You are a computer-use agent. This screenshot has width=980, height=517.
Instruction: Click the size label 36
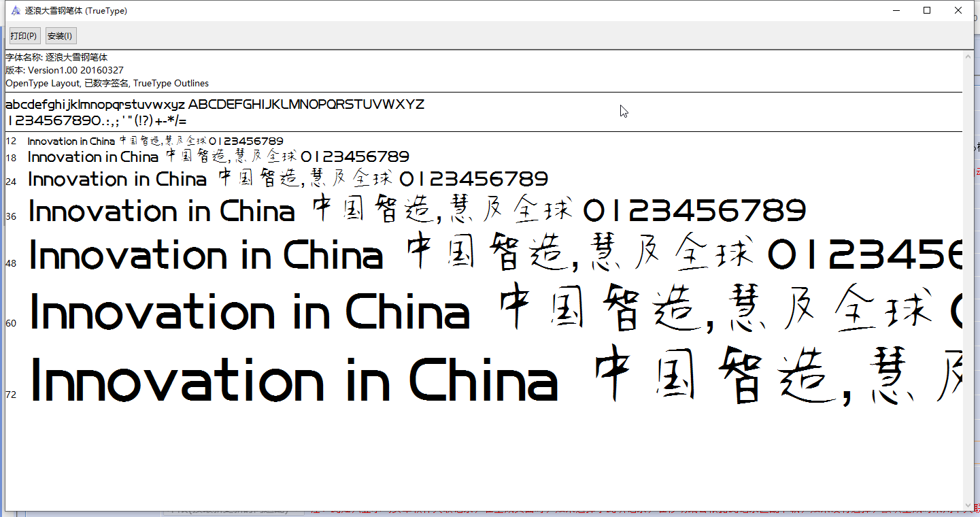click(11, 216)
